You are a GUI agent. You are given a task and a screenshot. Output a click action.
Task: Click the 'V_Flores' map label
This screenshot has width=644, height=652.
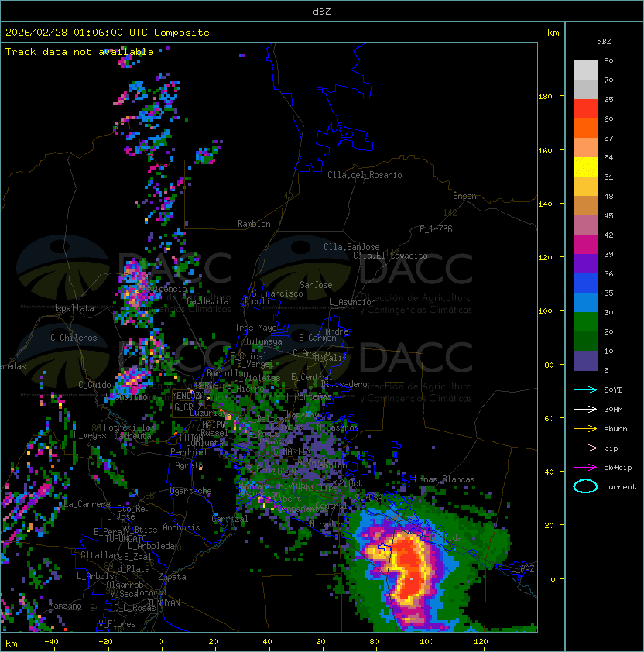pos(117,625)
